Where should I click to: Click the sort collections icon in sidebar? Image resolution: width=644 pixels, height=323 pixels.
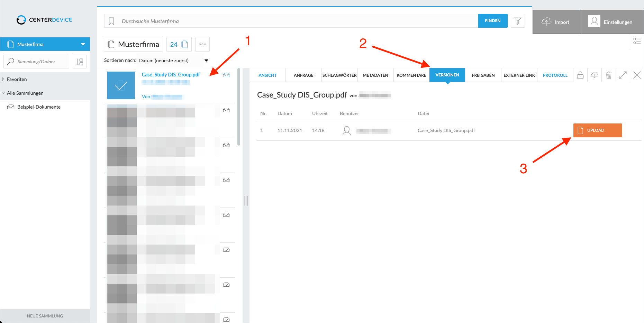(x=80, y=62)
